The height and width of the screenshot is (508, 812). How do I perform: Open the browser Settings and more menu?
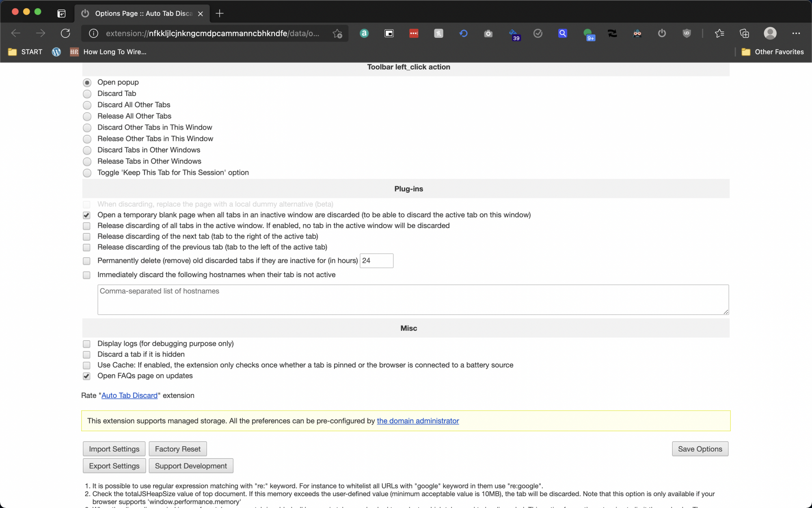(796, 33)
